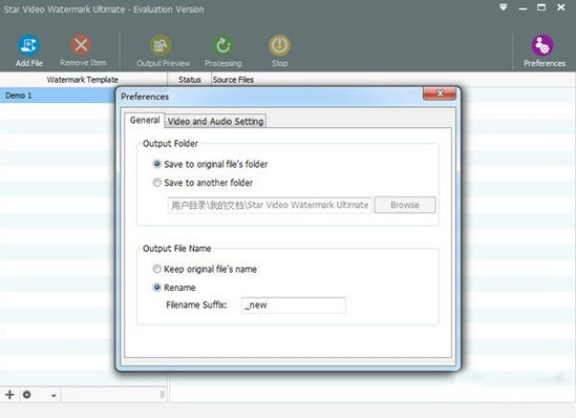The width and height of the screenshot is (576, 418).
Task: Open the title bar dropdown menu arrow
Action: click(503, 7)
